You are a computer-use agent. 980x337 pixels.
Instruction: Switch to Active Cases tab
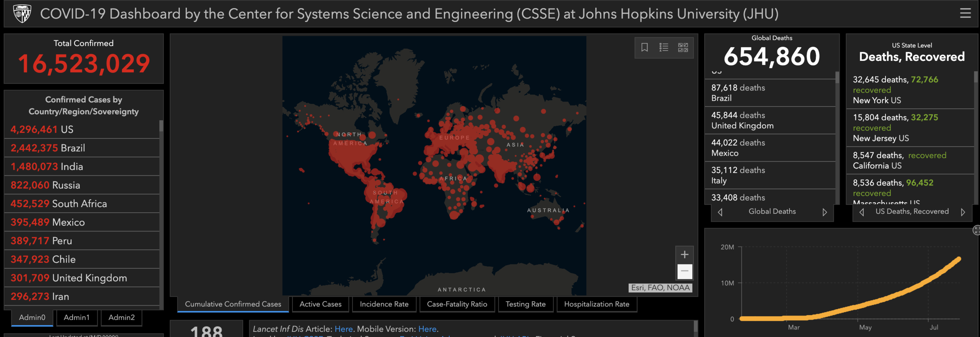[x=320, y=304]
